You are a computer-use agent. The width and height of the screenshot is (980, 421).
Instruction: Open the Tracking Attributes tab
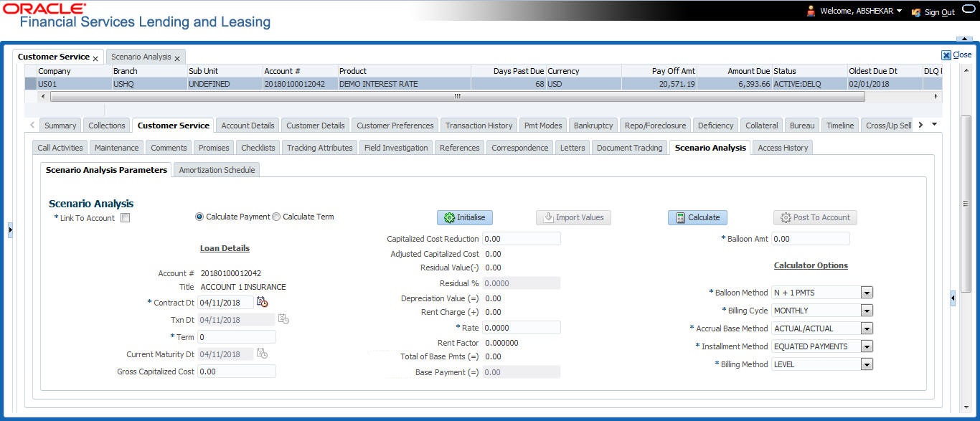[320, 148]
